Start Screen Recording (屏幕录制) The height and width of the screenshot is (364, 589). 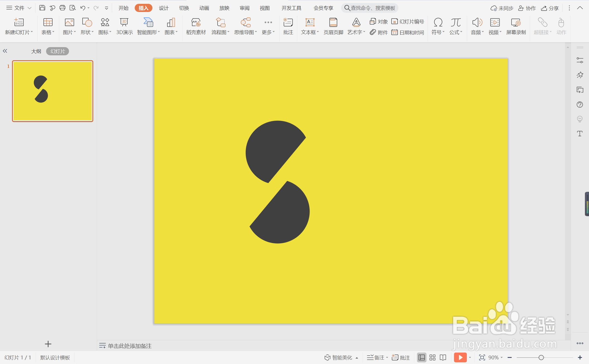(516, 26)
